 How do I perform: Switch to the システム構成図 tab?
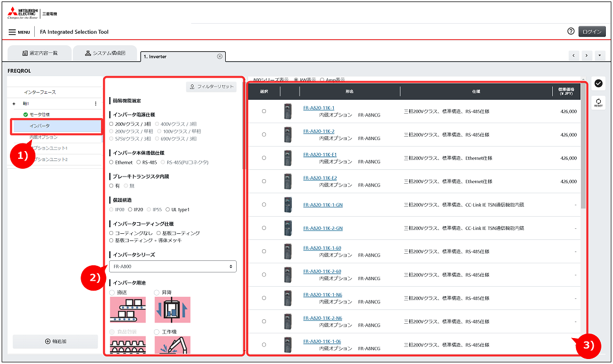[105, 53]
